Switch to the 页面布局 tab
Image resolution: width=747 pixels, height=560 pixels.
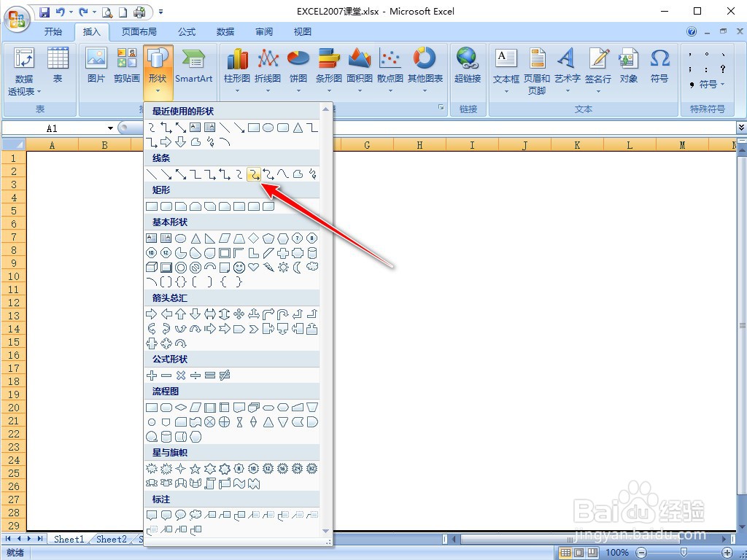(x=139, y=32)
